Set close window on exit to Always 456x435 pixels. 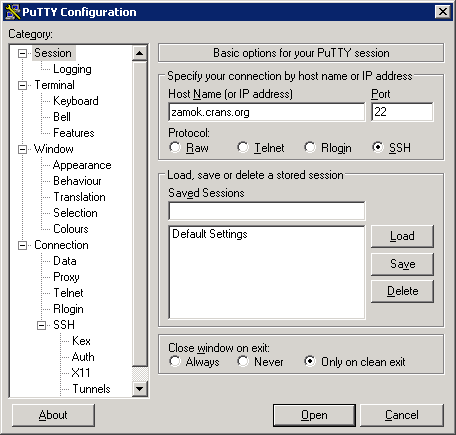point(175,361)
